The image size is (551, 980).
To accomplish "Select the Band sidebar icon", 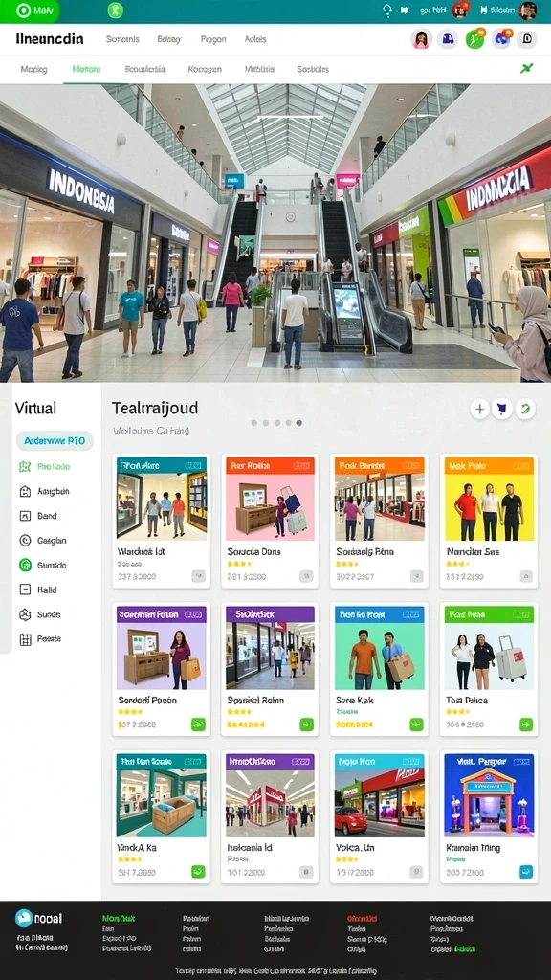I will point(26,516).
